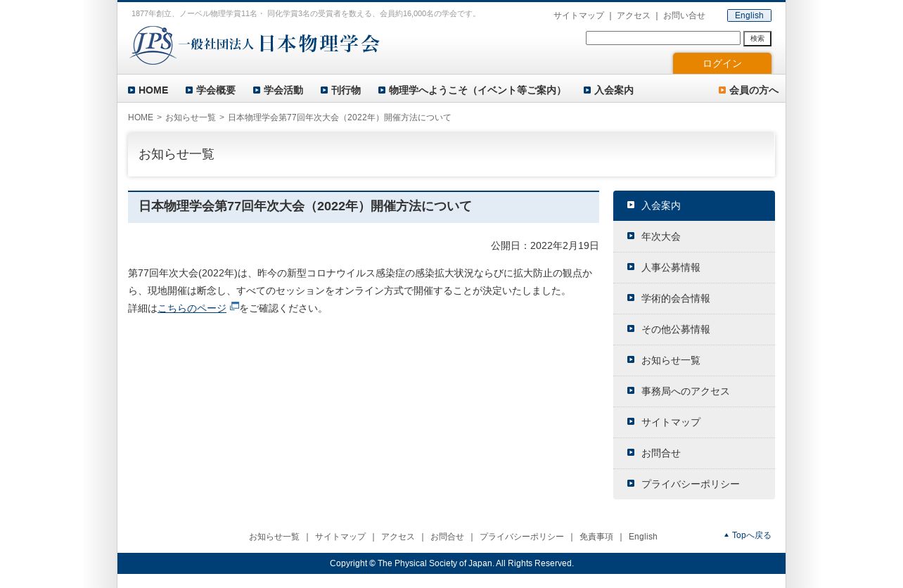Open サイトマップ in the top header
The height and width of the screenshot is (588, 903).
click(x=579, y=15)
